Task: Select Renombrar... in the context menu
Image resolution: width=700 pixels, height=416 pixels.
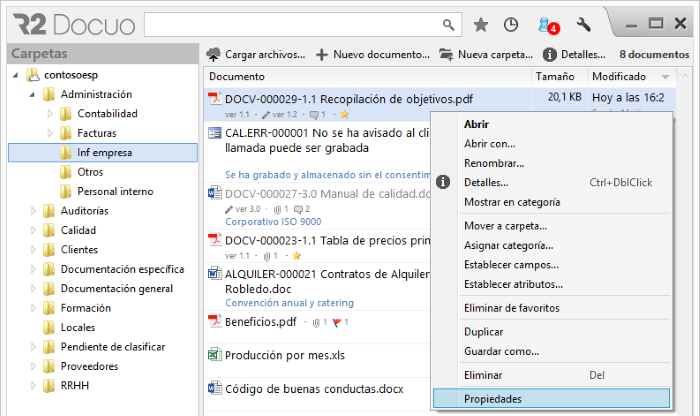Action: pos(494,163)
